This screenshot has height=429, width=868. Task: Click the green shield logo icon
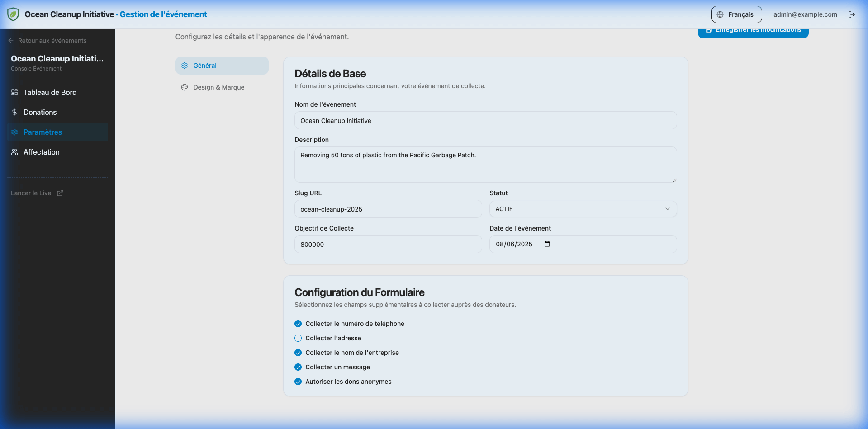13,14
